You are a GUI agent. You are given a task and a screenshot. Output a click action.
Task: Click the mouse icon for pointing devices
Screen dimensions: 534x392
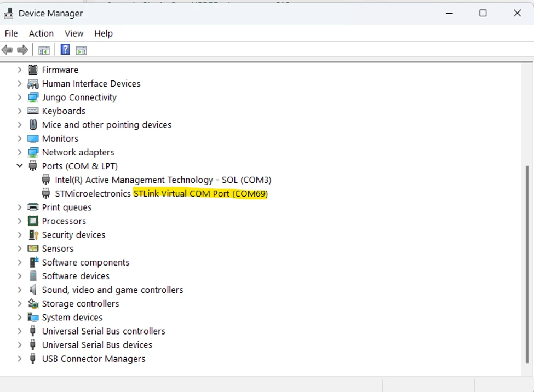point(33,125)
